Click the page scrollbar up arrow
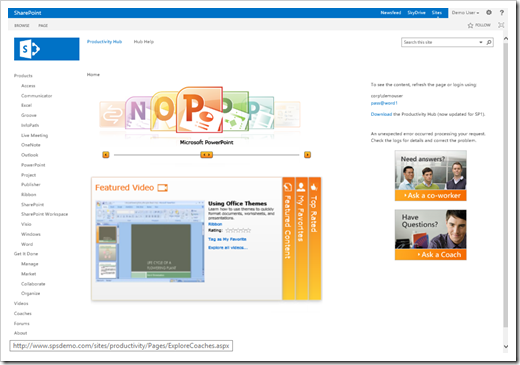520x365 pixels. coord(506,39)
